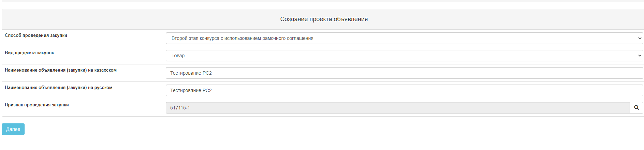This screenshot has height=150, width=644.
Task: Focus the Kazakh announcement name input field
Action: (x=404, y=73)
